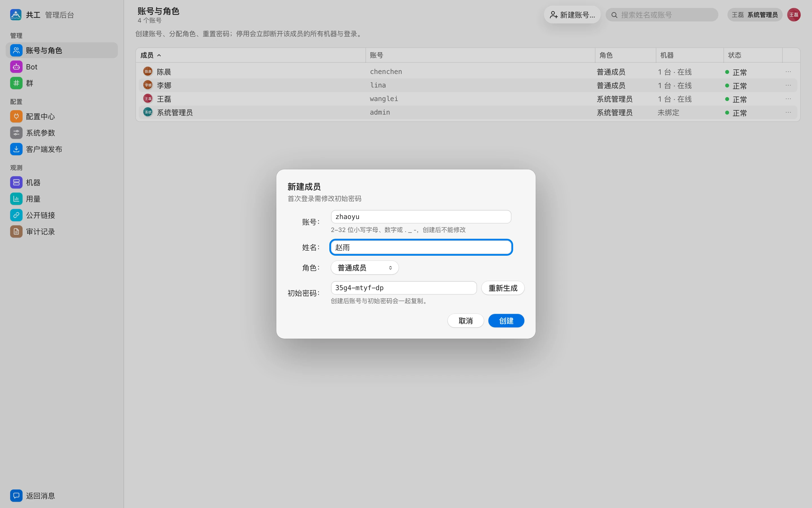Screen dimensions: 812x508
Task: Open more options for 陈晨 row
Action: (x=788, y=72)
